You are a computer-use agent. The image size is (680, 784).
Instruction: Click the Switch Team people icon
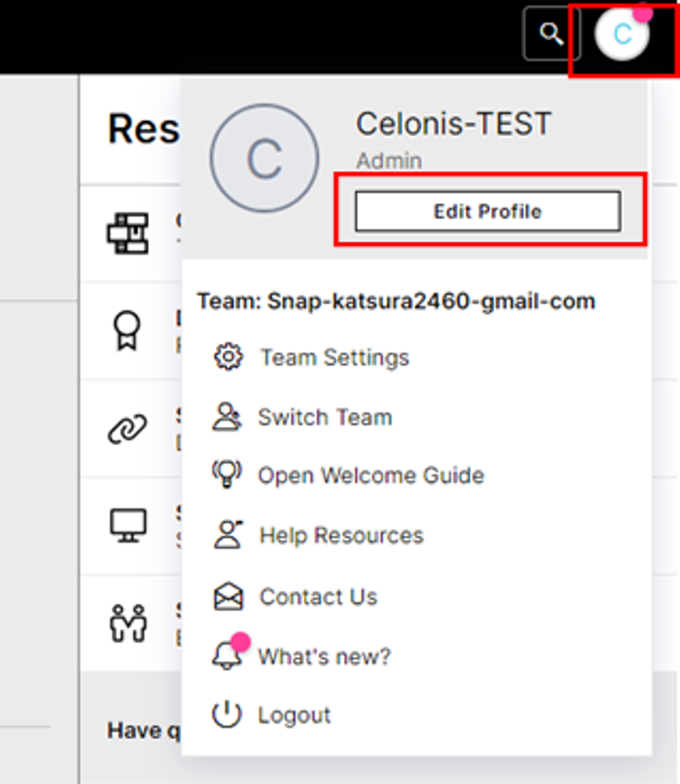click(227, 417)
